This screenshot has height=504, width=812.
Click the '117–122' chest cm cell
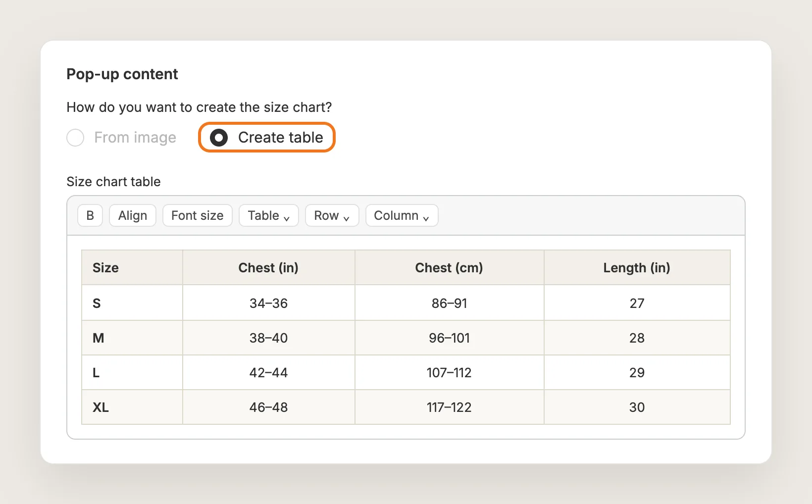(x=450, y=407)
